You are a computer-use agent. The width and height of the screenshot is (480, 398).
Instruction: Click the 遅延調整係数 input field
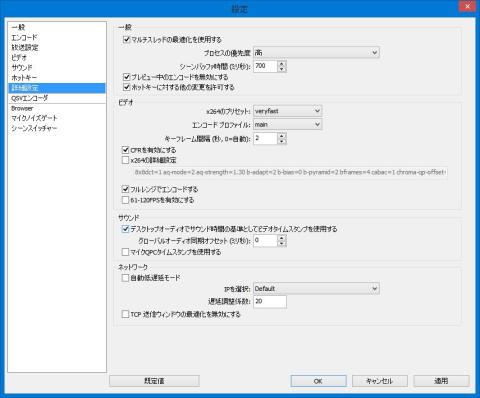(x=270, y=301)
